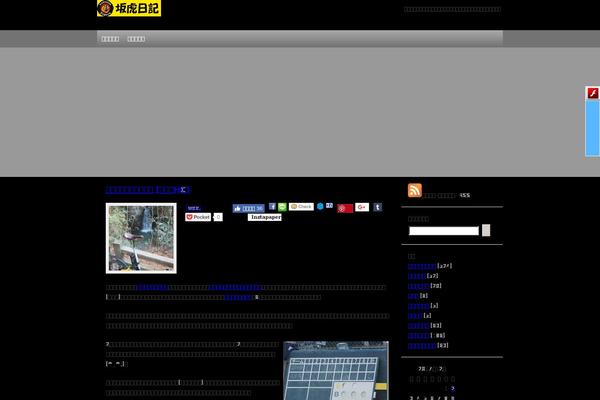The width and height of the screenshot is (600, 400).
Task: Share on Tumblr using the 't' icon
Action: tap(377, 207)
